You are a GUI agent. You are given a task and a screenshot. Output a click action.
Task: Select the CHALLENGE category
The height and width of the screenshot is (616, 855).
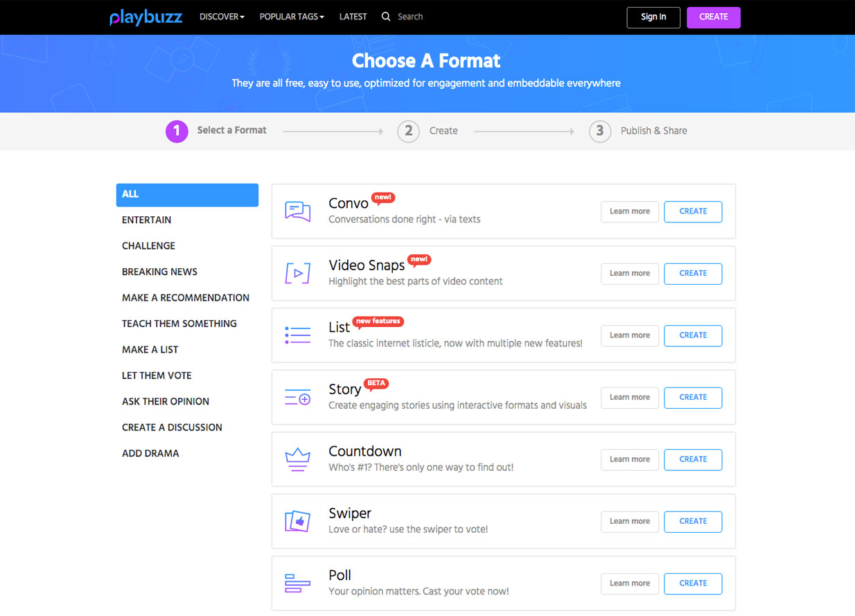148,246
